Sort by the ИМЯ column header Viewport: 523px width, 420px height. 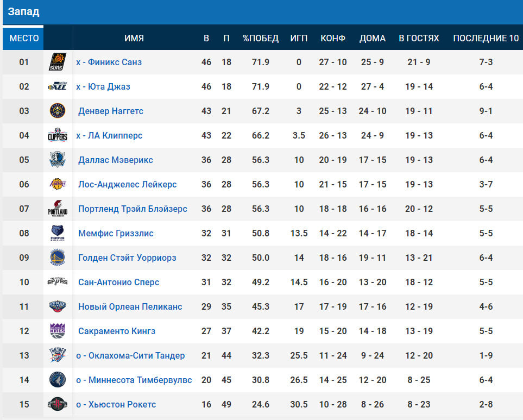134,39
